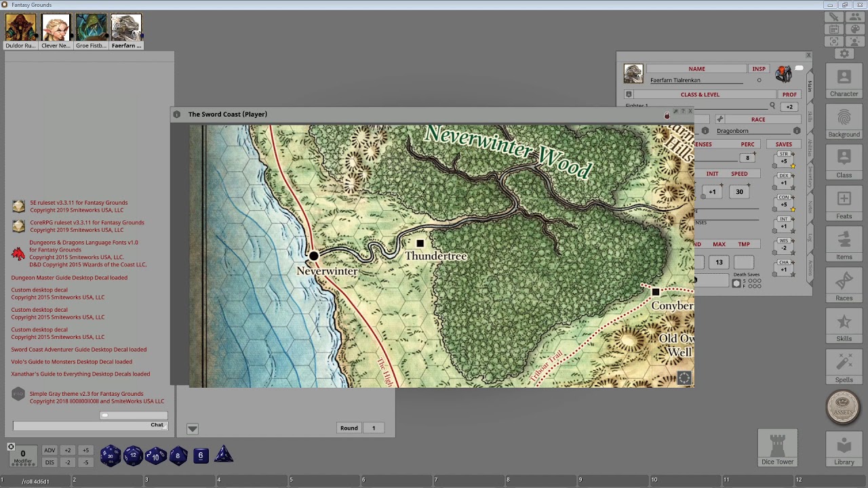Roll the d4 pyramid die
Viewport: 868px width, 488px height.
click(224, 455)
